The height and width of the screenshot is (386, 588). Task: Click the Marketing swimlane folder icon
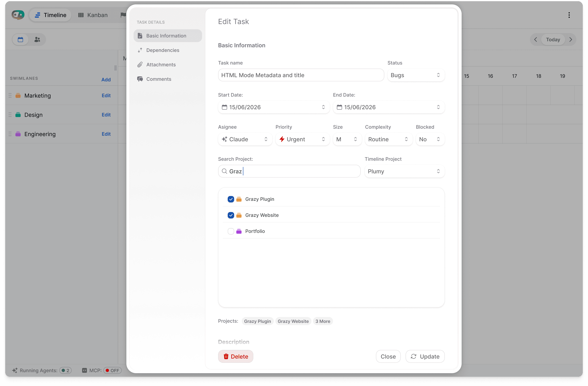[18, 95]
